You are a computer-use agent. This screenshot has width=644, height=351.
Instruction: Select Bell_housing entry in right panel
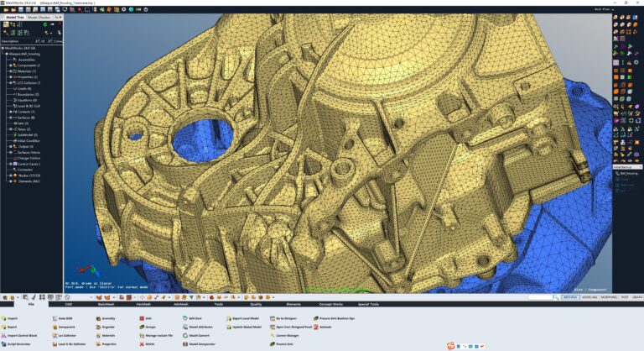pos(627,174)
